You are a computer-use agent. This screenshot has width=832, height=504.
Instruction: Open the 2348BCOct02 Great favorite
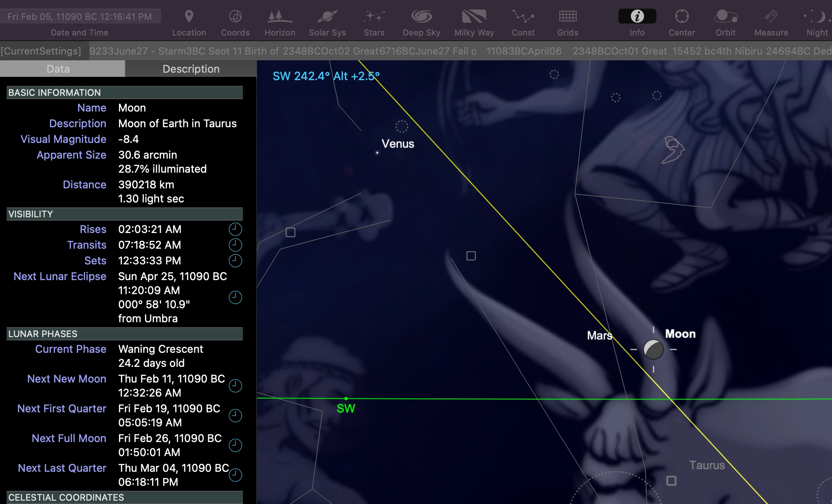point(331,51)
